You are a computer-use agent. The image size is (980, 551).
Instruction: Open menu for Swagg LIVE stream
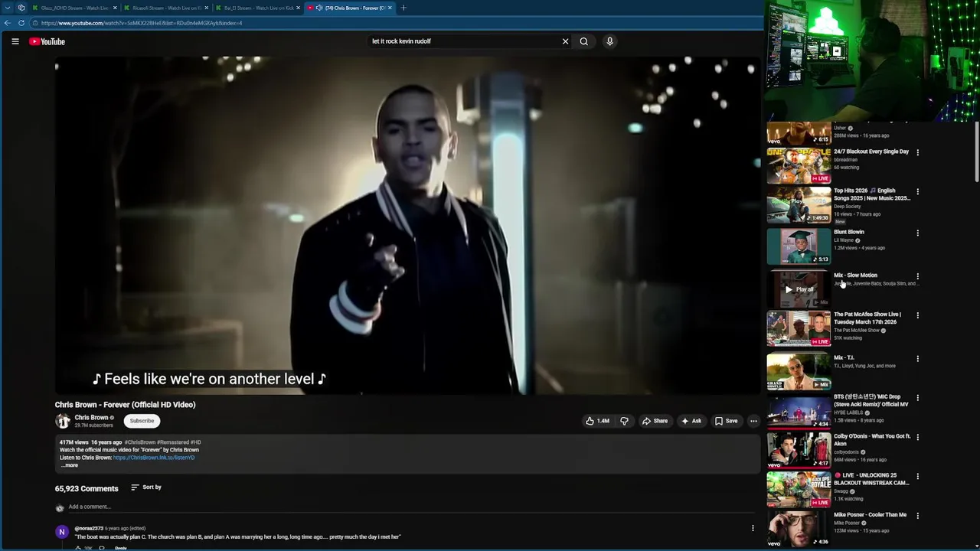click(x=917, y=476)
